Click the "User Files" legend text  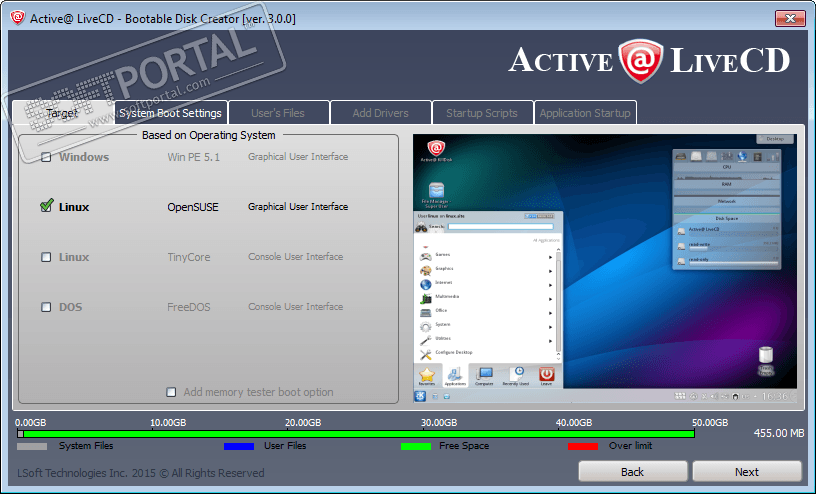285,446
